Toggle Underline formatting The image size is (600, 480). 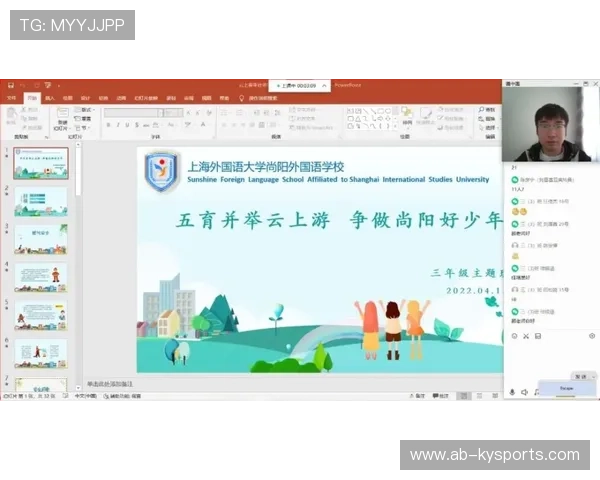(127, 125)
